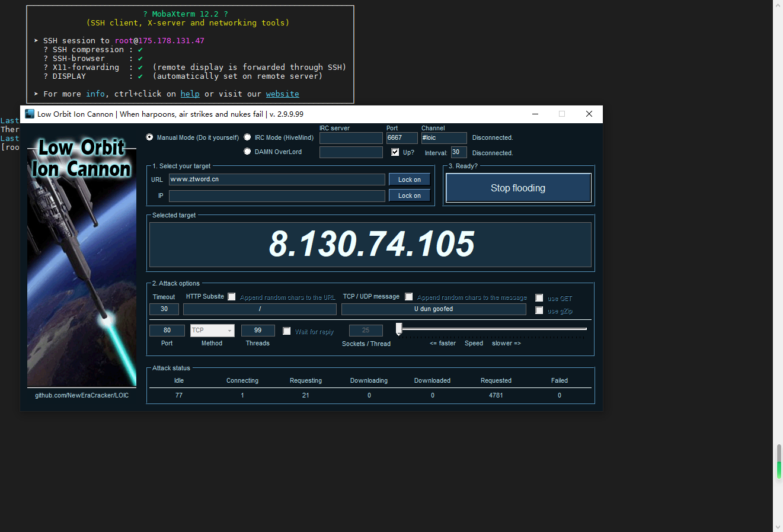Enable Append random chars to the URL

point(232,296)
